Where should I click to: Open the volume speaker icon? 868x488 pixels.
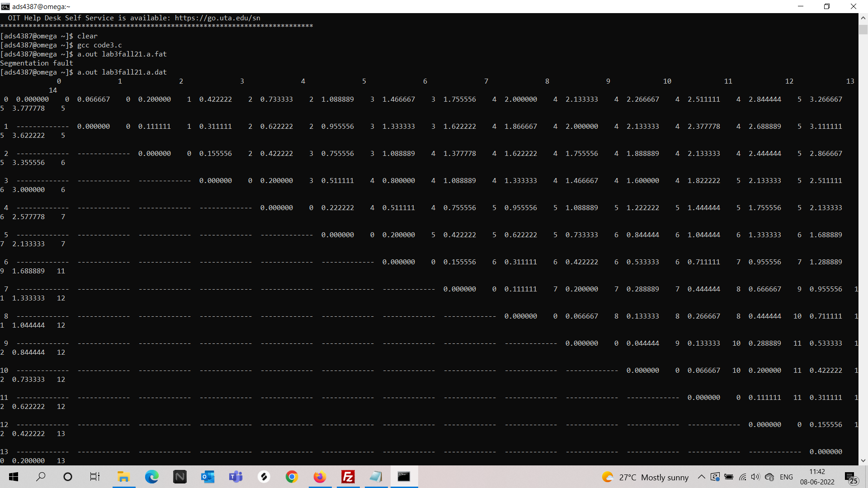click(x=755, y=477)
